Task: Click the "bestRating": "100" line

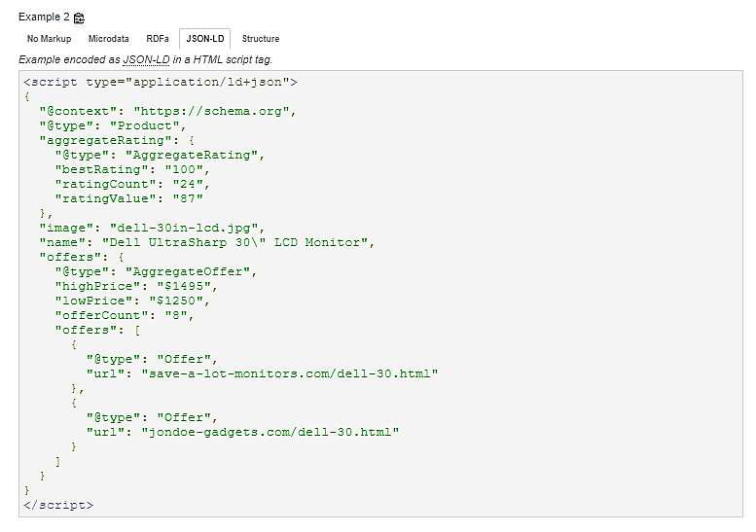Action: 132,169
